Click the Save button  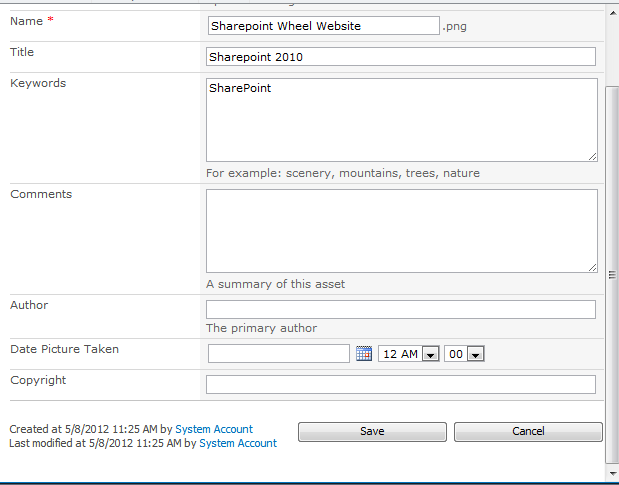point(372,432)
